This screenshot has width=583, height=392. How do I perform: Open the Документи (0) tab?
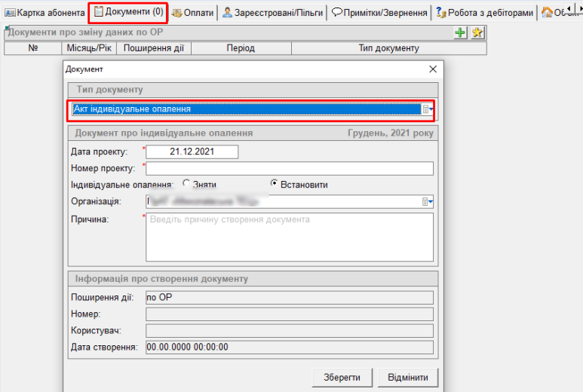(x=127, y=12)
